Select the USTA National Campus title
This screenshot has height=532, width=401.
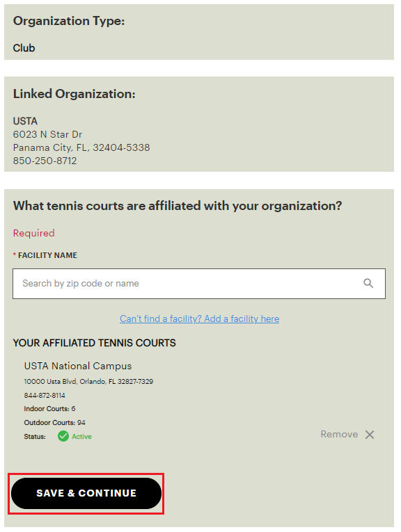(x=78, y=366)
